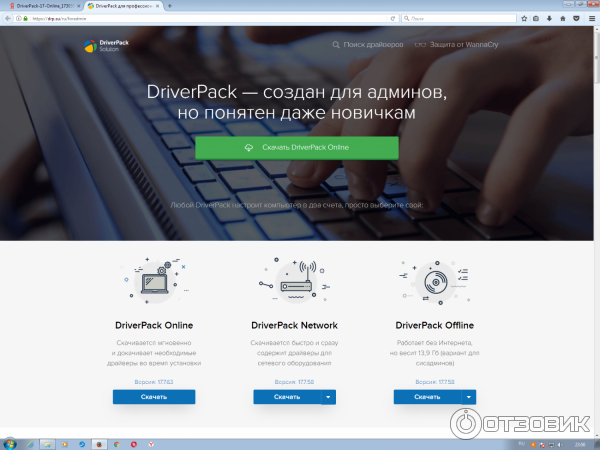Open Windows Explorer from the taskbar
The height and width of the screenshot is (450, 600).
click(x=47, y=444)
